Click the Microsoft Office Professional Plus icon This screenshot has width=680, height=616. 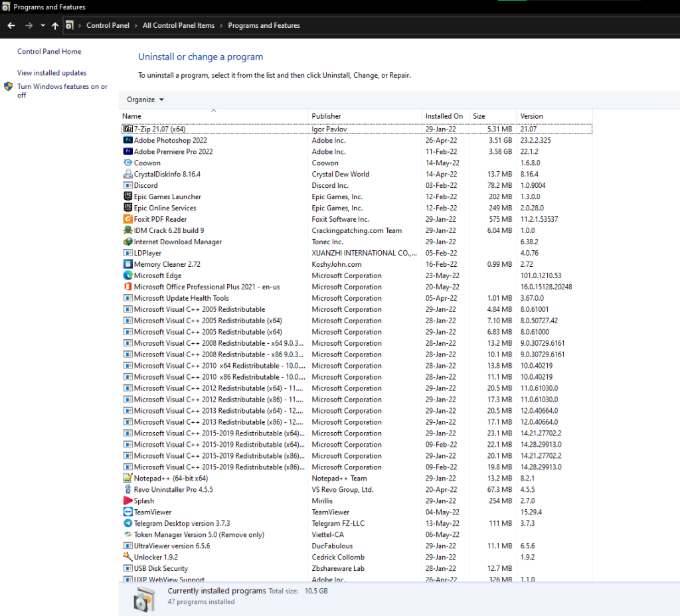[x=127, y=287]
